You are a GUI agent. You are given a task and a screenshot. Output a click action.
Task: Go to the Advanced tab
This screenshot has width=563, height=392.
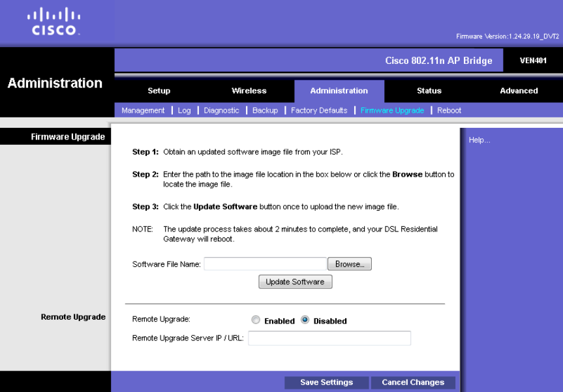tap(519, 91)
